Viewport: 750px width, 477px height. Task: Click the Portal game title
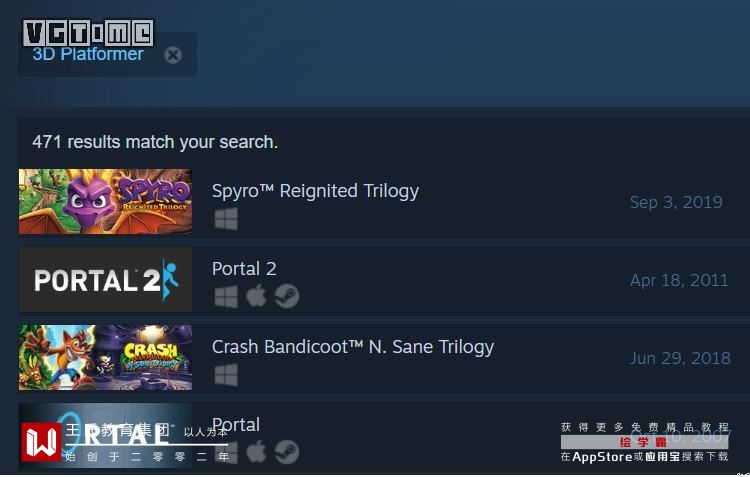pos(236,424)
